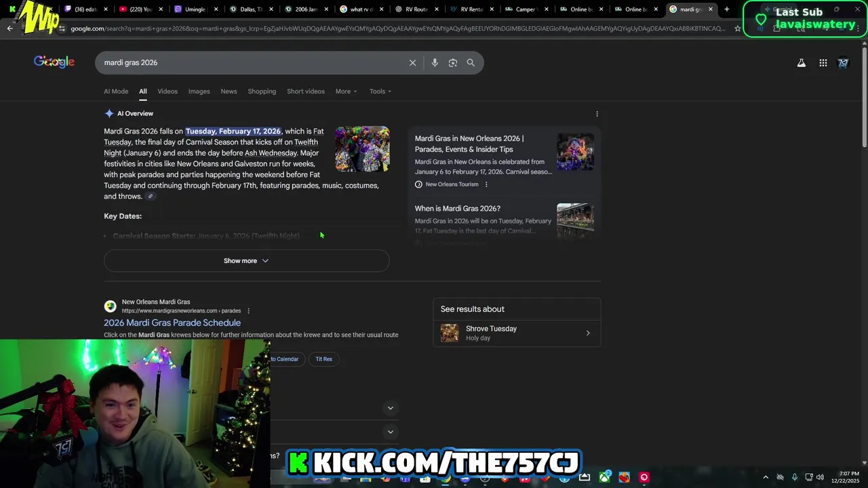This screenshot has height=488, width=868.
Task: Expand second collapsed question chevron
Action: click(x=390, y=432)
